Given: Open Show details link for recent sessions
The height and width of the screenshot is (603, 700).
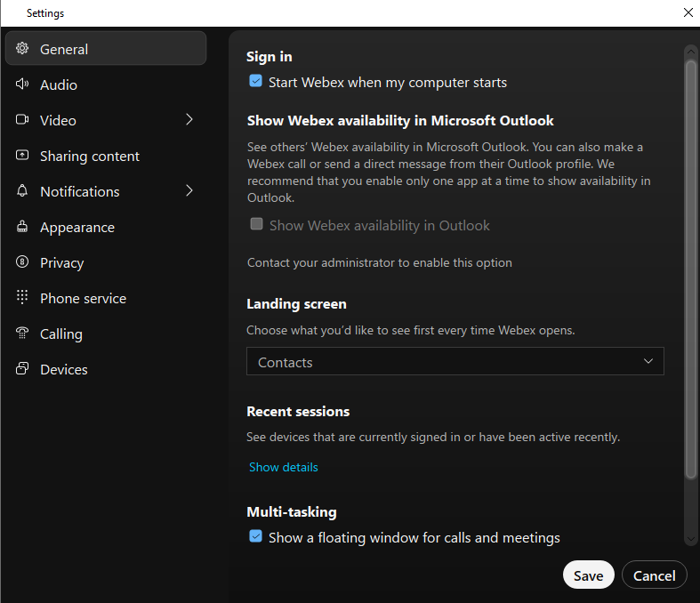Looking at the screenshot, I should [x=283, y=467].
